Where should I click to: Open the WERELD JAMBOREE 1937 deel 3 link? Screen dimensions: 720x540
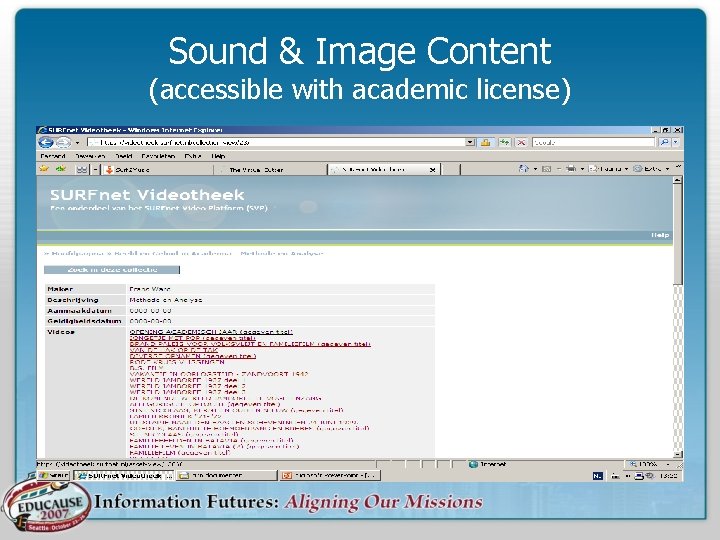[x=187, y=392]
